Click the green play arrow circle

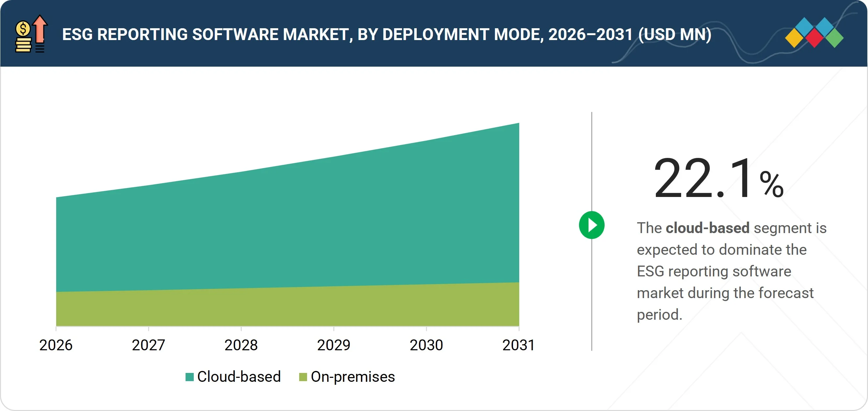pos(591,225)
